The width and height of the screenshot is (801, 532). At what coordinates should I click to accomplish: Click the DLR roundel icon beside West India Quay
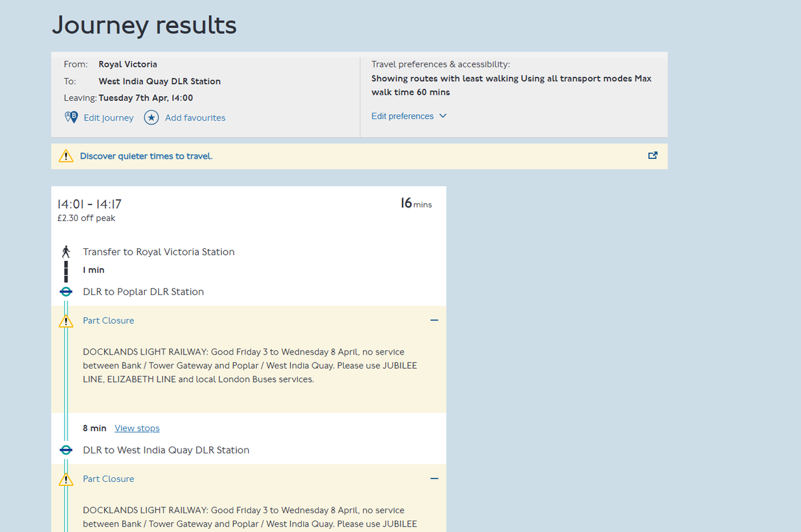65,450
